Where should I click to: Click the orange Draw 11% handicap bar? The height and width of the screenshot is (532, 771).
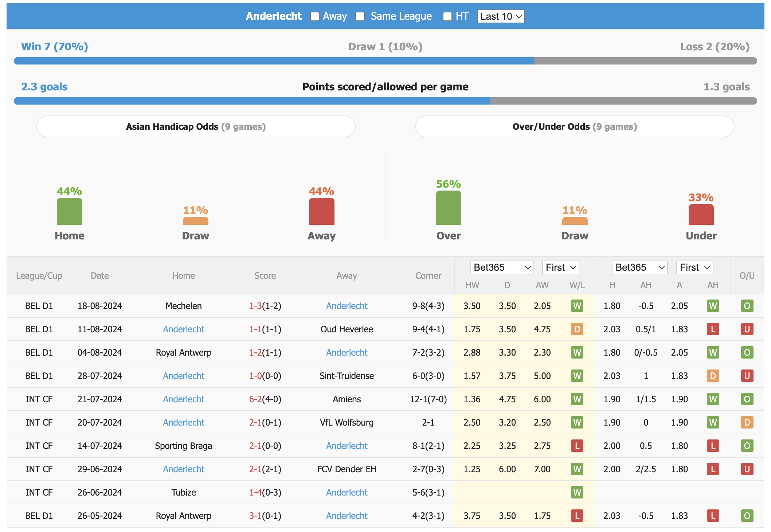pyautogui.click(x=196, y=221)
